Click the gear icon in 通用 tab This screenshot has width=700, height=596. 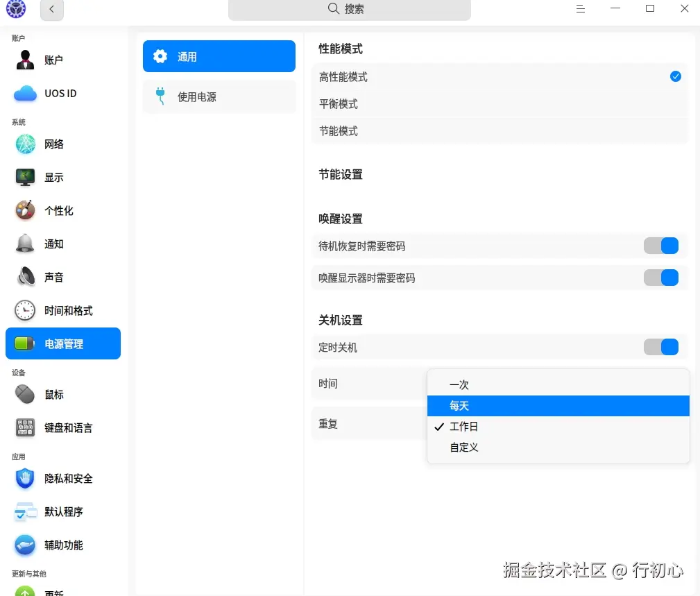click(x=160, y=56)
